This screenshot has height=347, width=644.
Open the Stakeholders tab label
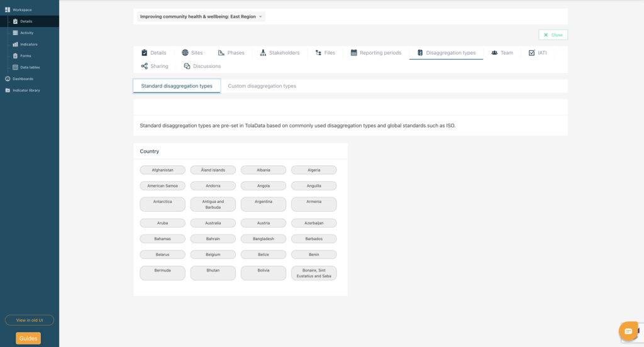284,53
